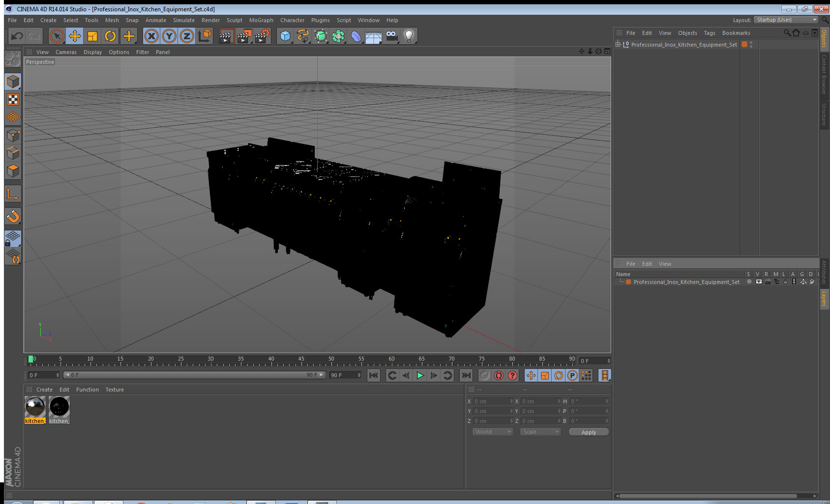Toggle position keyframe recording
This screenshot has height=504, width=830.
click(x=531, y=375)
